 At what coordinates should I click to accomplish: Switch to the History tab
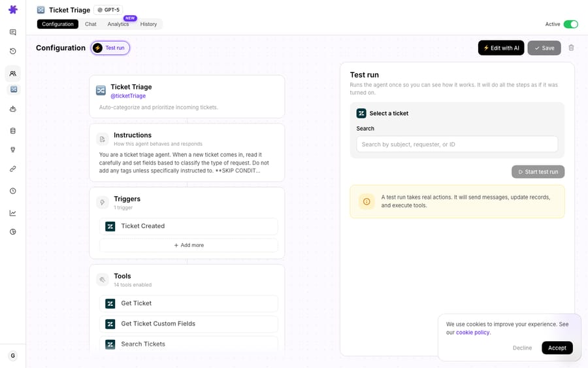click(x=148, y=24)
